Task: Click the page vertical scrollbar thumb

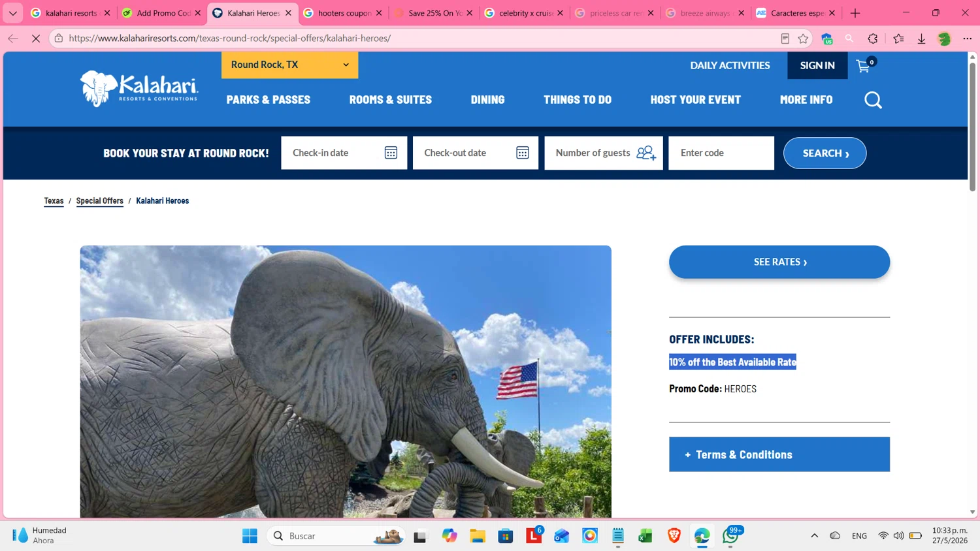Action: [972, 127]
